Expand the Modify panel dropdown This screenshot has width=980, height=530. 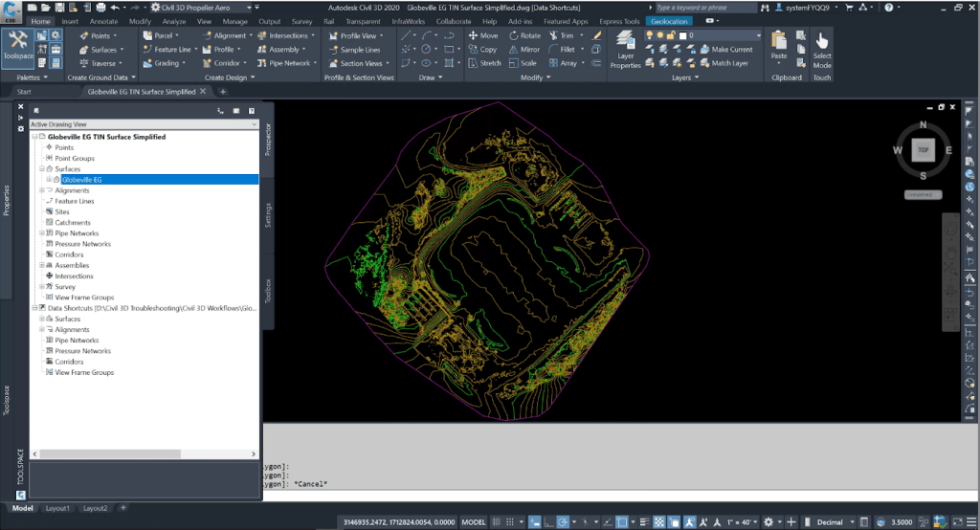coord(536,77)
